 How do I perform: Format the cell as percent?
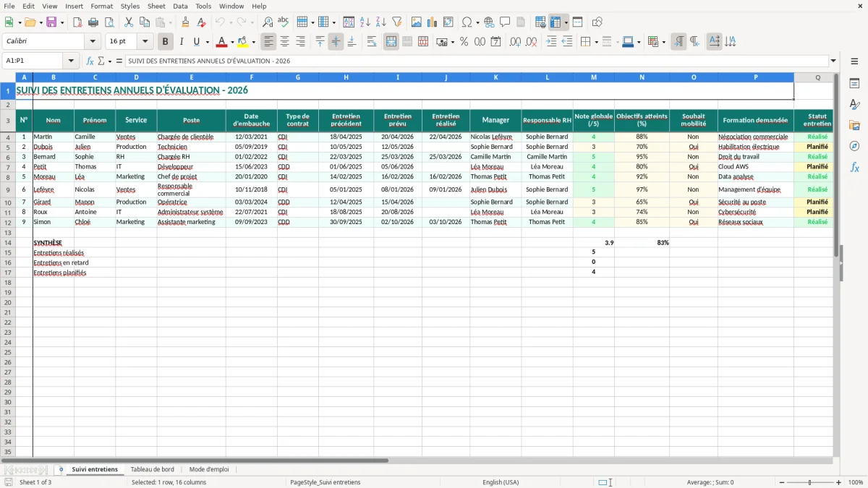[x=464, y=42]
